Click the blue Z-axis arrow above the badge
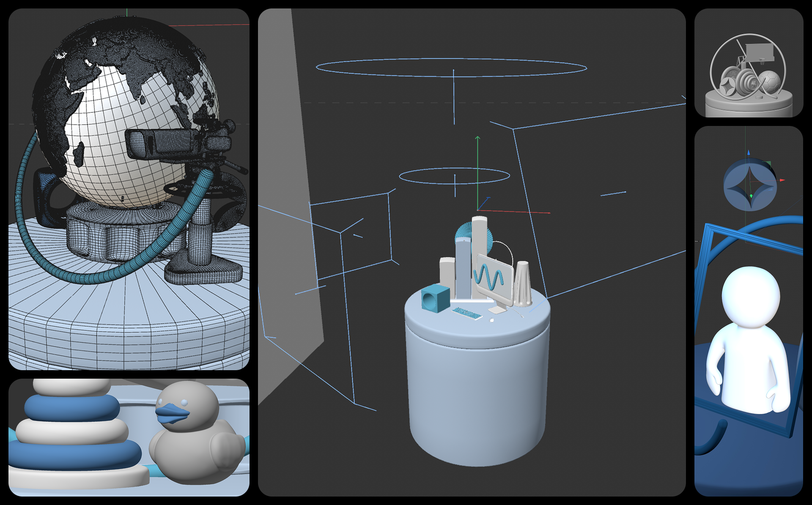This screenshot has width=812, height=505. pos(748,153)
